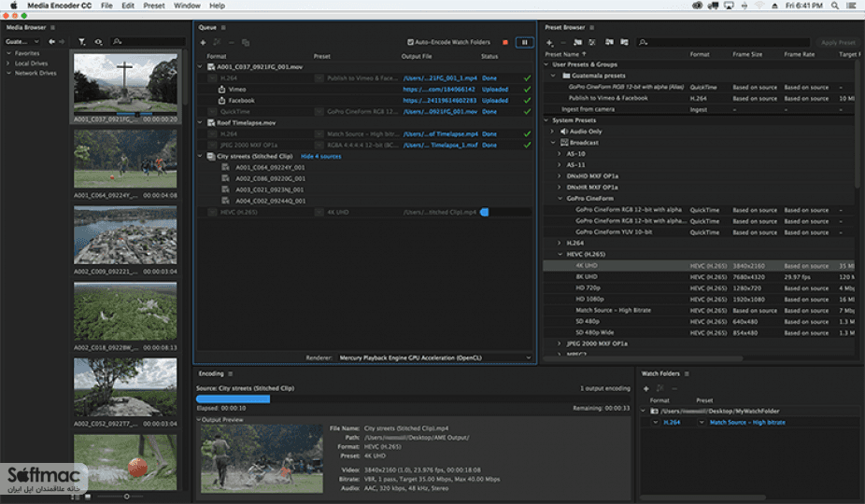Open watch folder H.264 format dropdown
Image resolution: width=865 pixels, height=504 pixels.
click(x=656, y=423)
